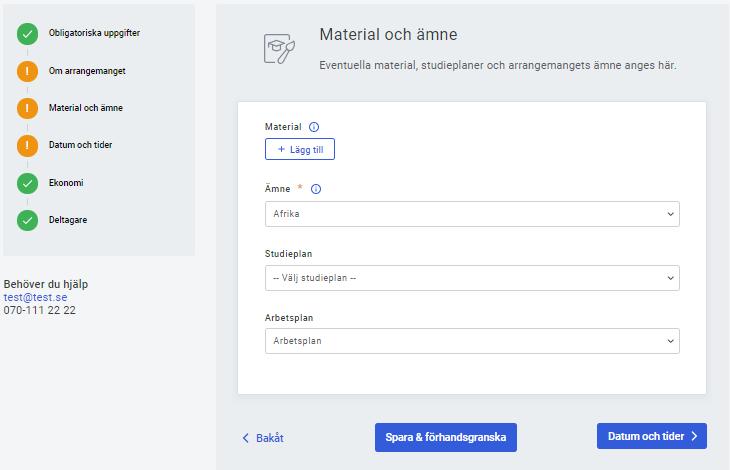The image size is (730, 470).
Task: Select the Material och ämne step in sidebar
Action: (x=86, y=108)
